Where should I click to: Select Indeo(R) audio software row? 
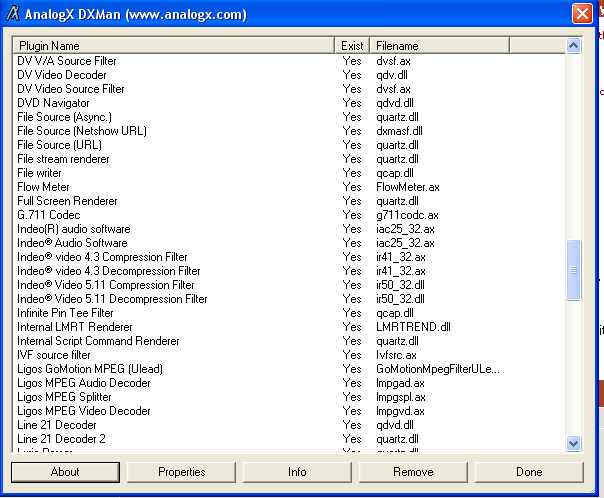(x=289, y=229)
